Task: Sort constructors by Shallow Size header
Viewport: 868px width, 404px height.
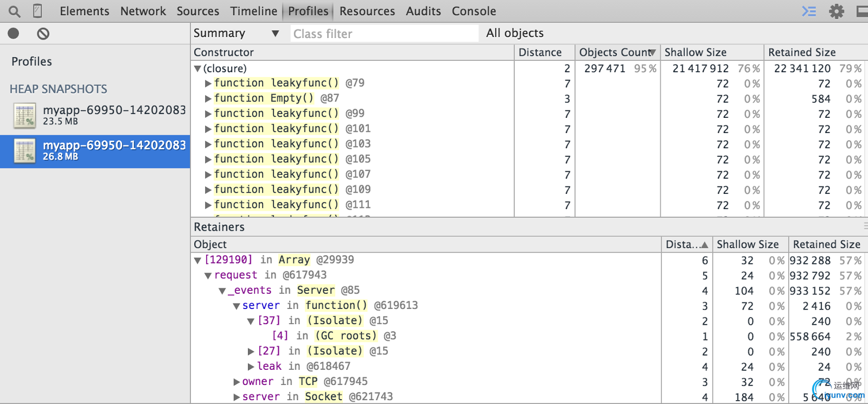Action: [x=712, y=52]
